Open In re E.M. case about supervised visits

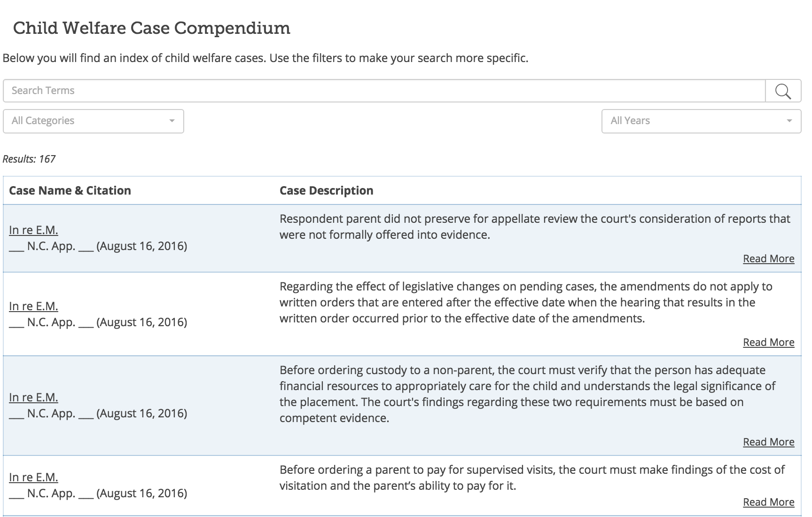tap(33, 478)
